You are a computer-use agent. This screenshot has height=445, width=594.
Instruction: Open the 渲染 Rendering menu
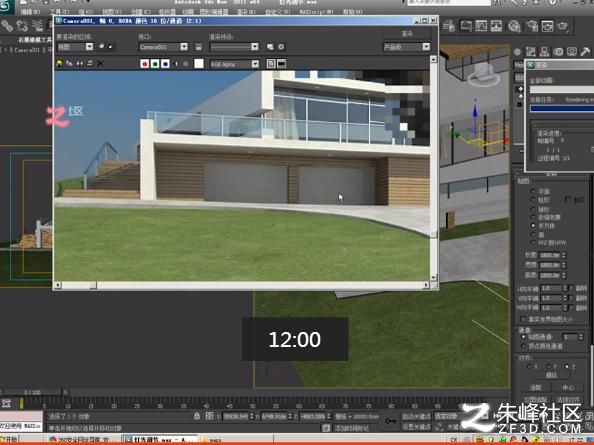pos(246,12)
